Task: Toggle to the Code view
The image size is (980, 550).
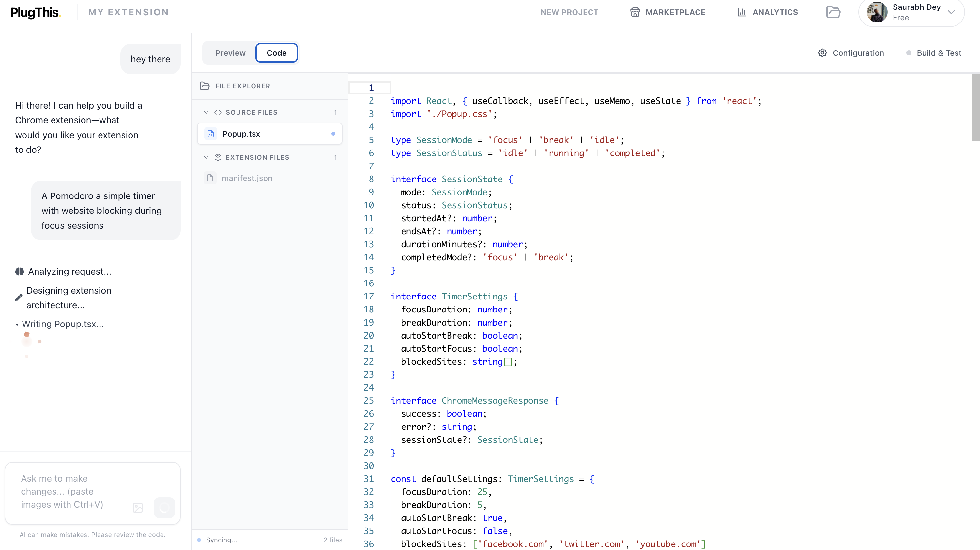Action: [277, 53]
